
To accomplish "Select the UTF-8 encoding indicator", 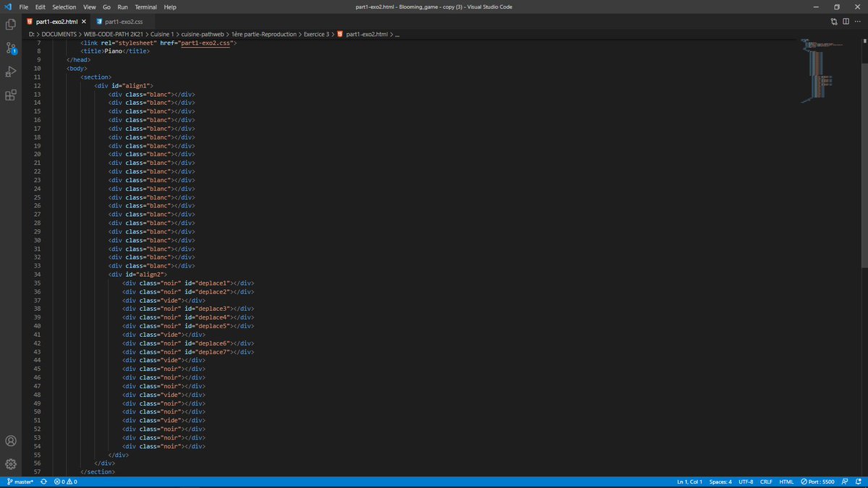I will point(746,481).
